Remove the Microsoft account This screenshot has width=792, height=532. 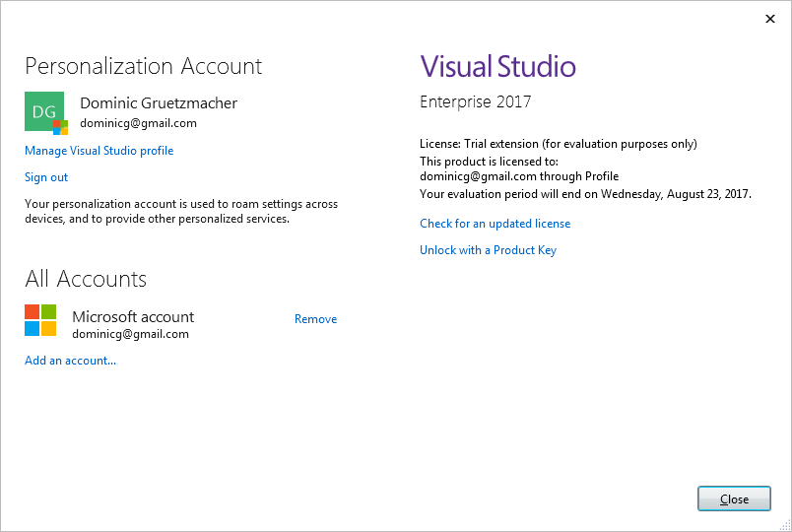[315, 319]
